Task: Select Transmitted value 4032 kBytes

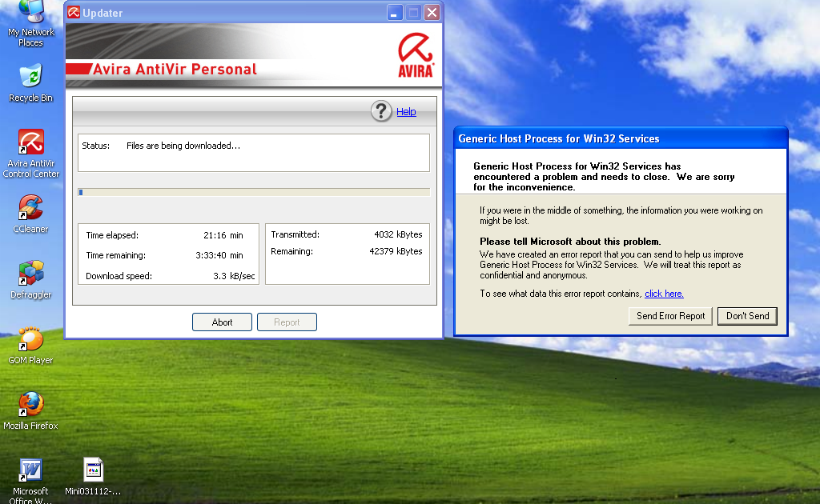Action: (398, 234)
